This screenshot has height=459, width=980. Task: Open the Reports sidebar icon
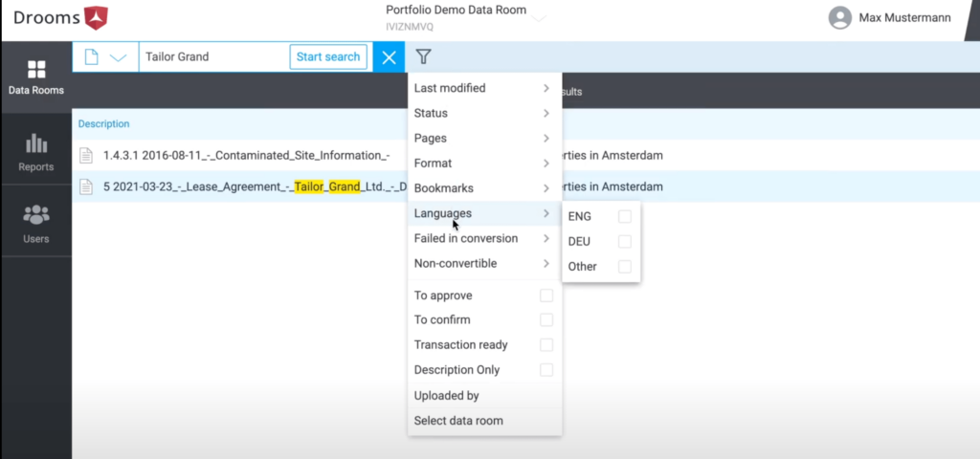36,152
